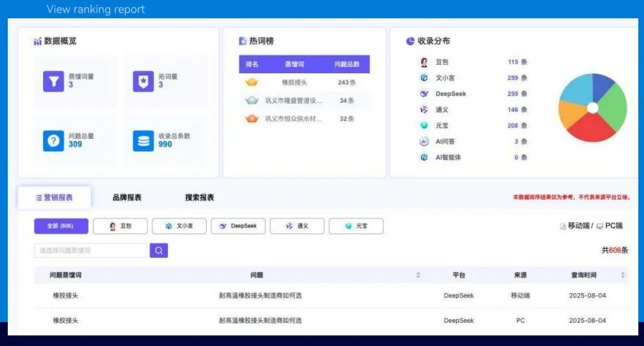Open the 请选择问题蒸馏词 select field

tap(91, 250)
